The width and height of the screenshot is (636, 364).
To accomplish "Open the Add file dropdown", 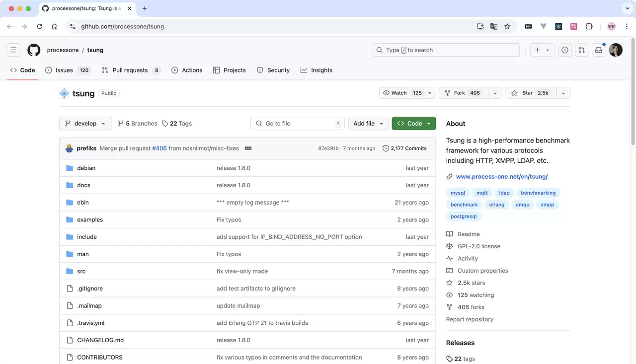I will click(x=368, y=124).
